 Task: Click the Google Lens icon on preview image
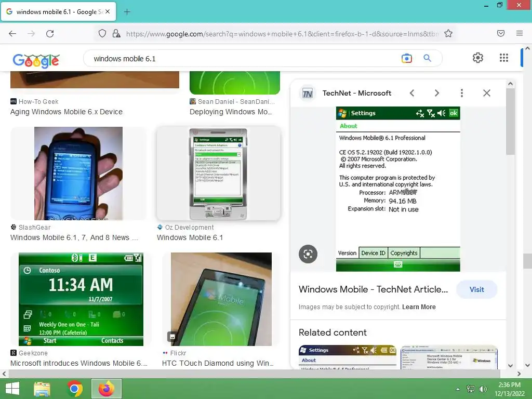(x=308, y=254)
